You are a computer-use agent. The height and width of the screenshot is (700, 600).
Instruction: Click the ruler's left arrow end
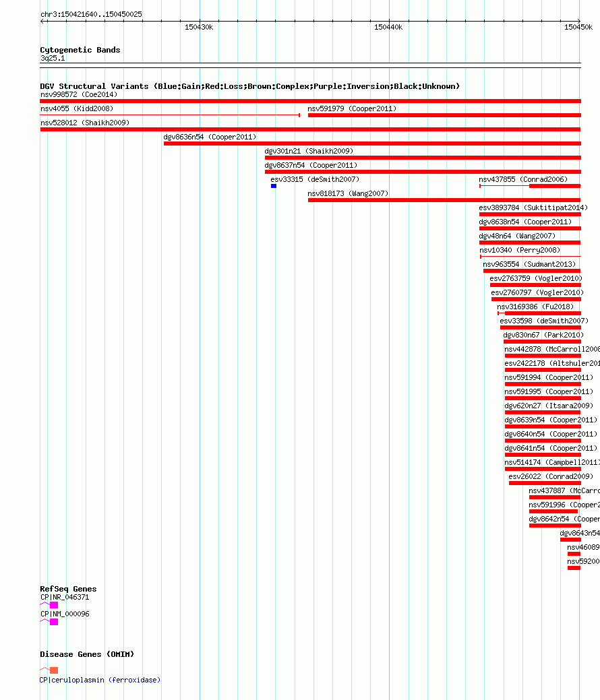[42, 21]
